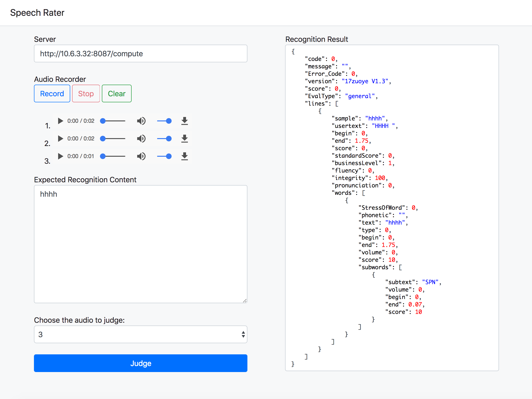Open the audio to judge dropdown
Screen dimensions: 532x399
(x=140, y=334)
